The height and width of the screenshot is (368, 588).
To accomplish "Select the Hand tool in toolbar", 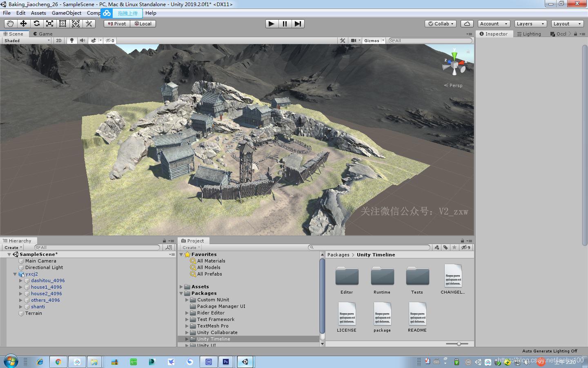I will tap(10, 24).
